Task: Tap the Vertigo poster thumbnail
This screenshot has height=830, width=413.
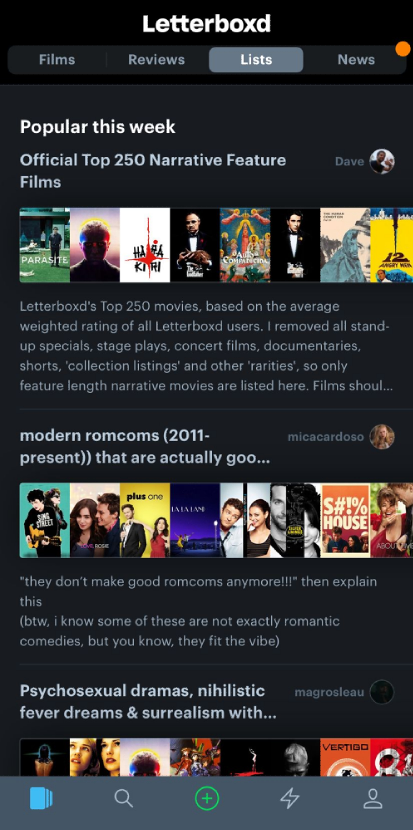Action: tap(345, 757)
